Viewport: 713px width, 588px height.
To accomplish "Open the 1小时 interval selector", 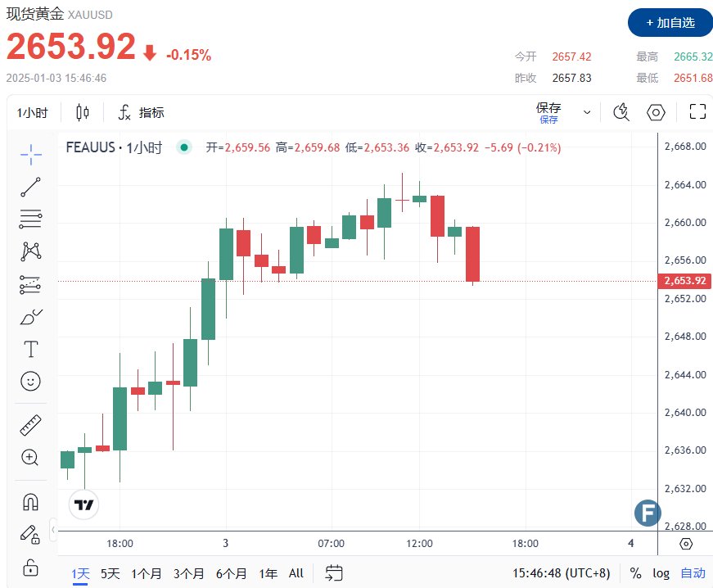I will click(x=33, y=112).
